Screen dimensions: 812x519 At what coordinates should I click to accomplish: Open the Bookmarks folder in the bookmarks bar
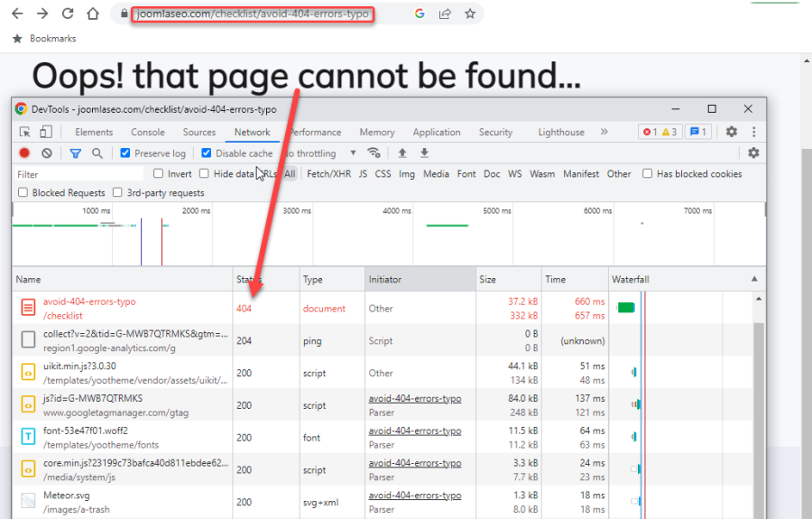pos(44,38)
